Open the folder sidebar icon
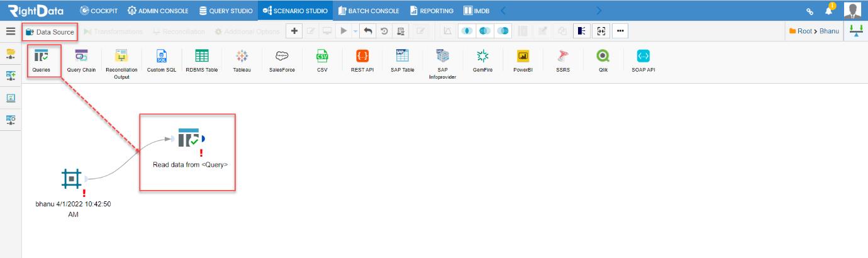Viewport: 868px width, 258px height. click(x=11, y=55)
